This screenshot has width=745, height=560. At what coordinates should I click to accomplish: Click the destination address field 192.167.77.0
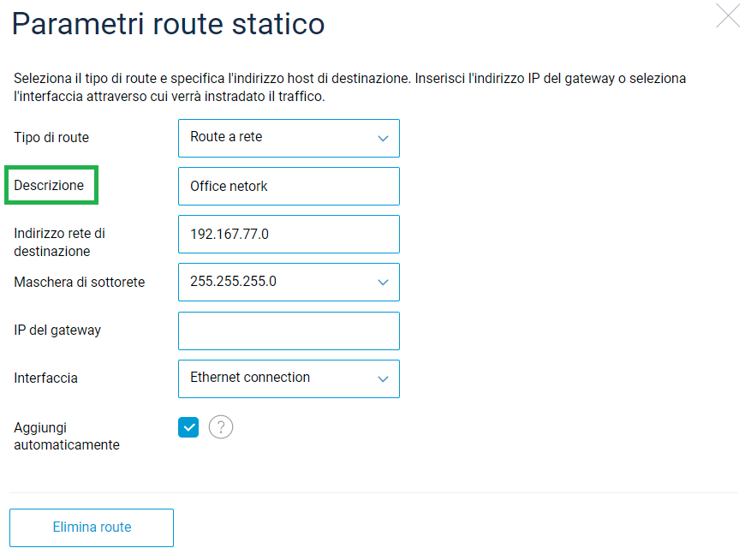pos(288,234)
